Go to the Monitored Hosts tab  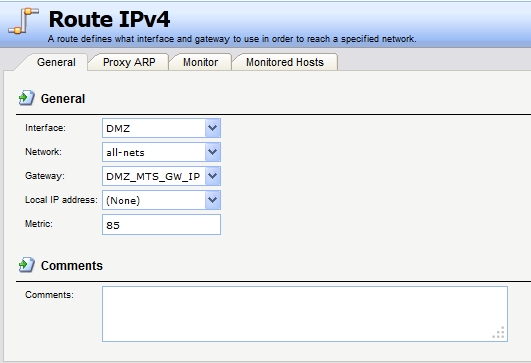click(x=285, y=62)
